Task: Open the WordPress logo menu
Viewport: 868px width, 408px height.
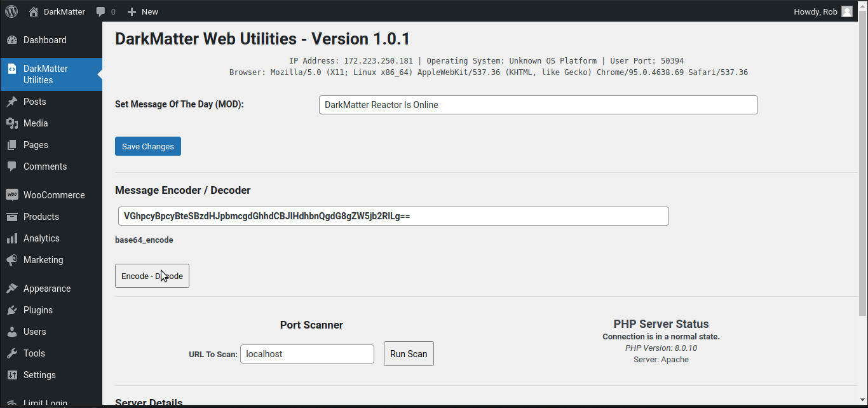Action: click(x=11, y=11)
